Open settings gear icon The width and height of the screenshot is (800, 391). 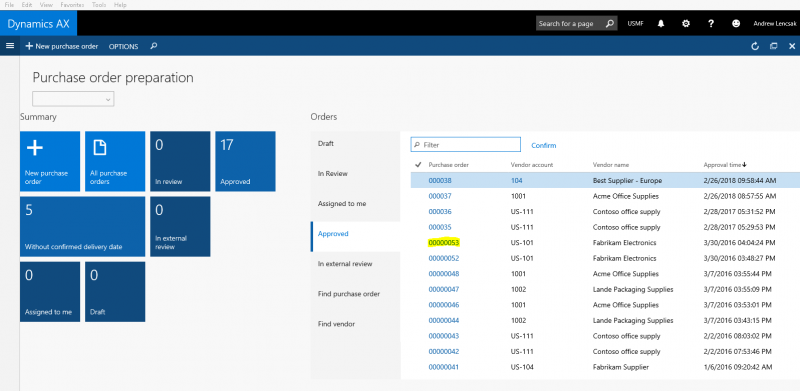(686, 23)
